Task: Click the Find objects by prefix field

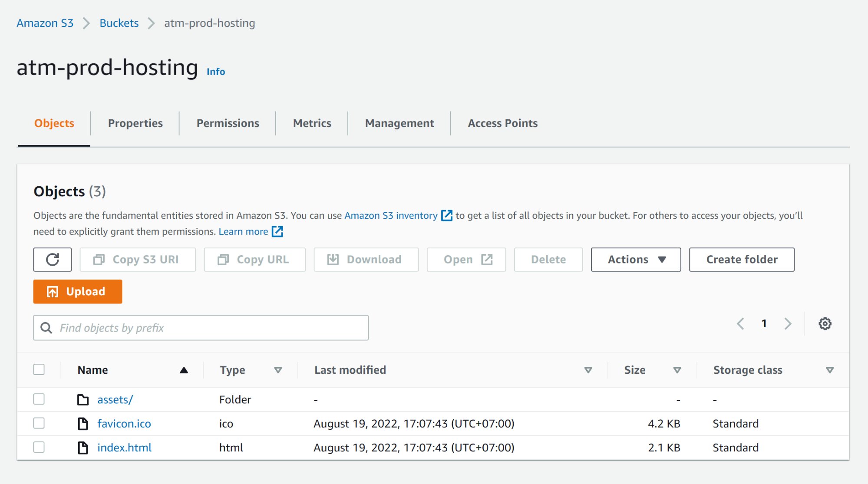Action: click(x=201, y=328)
